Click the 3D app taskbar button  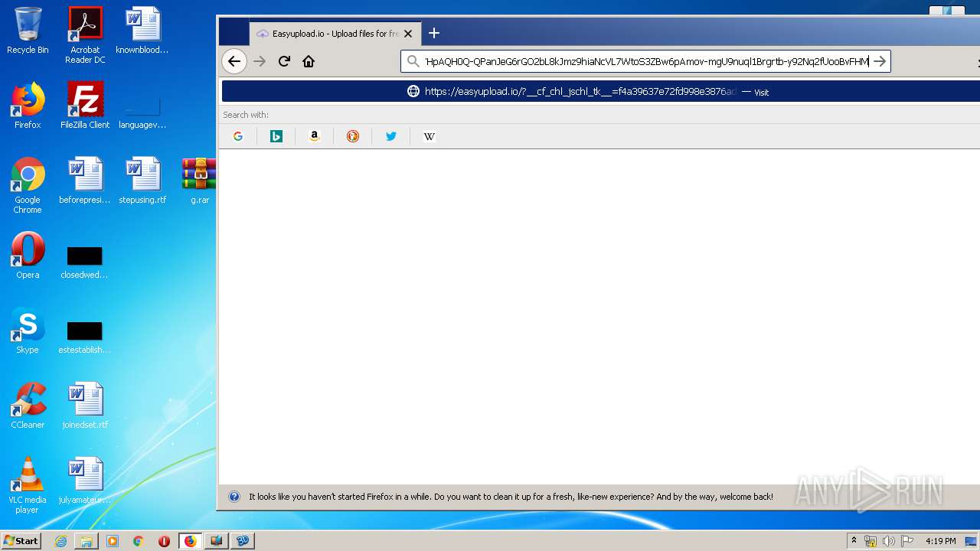click(x=243, y=541)
